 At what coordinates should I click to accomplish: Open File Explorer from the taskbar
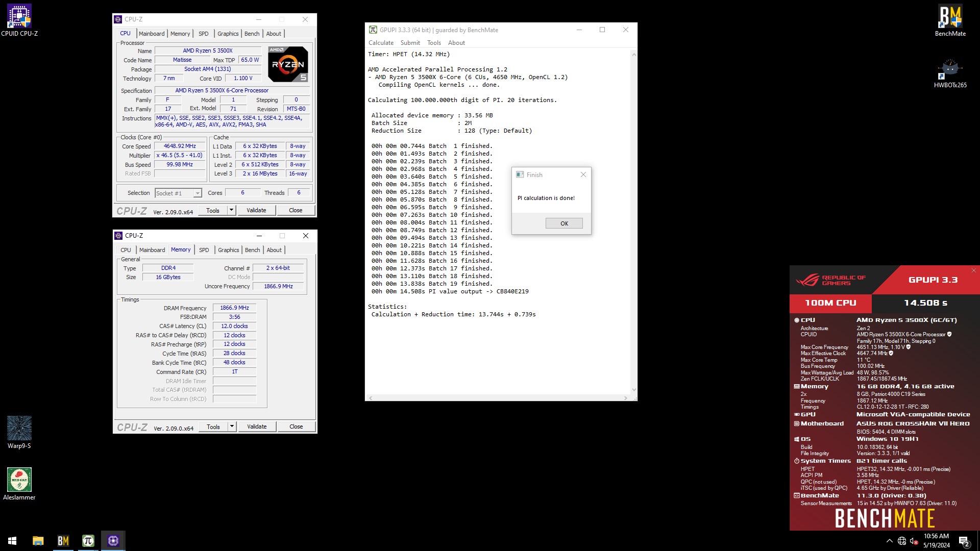click(38, 540)
